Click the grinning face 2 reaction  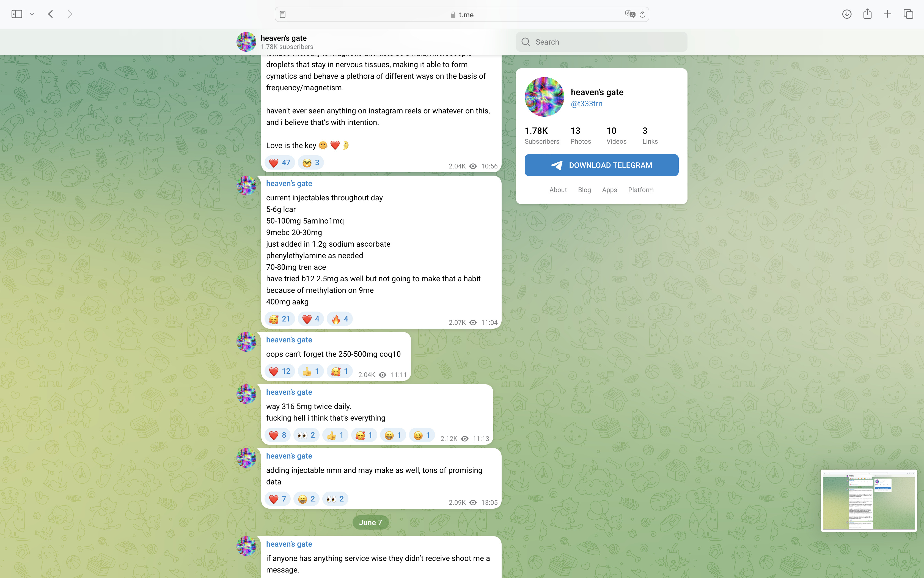pyautogui.click(x=306, y=499)
